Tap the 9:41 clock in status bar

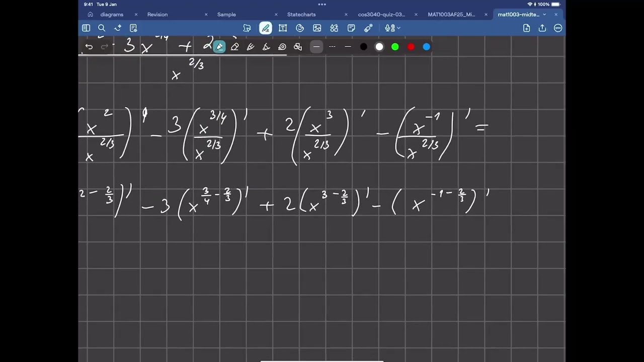pos(89,4)
